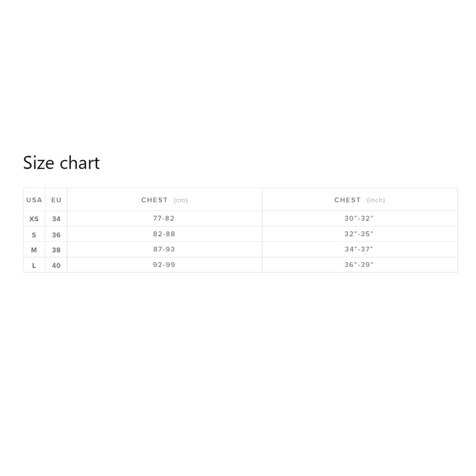The image size is (476, 476).
Task: Select the M size cell
Action: point(34,250)
